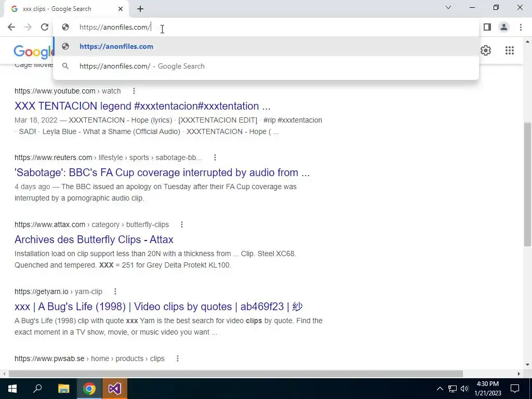The image size is (532, 399).
Task: Open the Windows Start menu
Action: point(12,389)
